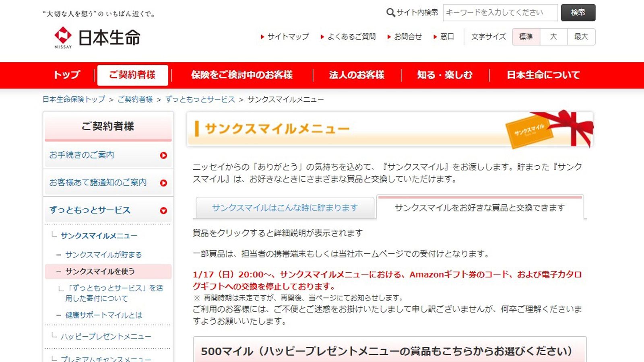Open 「ずっともっとサービス」を活用した寄付について link
Screen dimensions: 644x362
114,293
